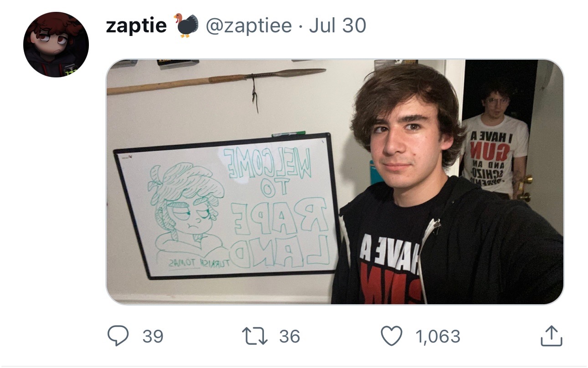Open the Jul 30 timestamp permalink

coord(337,26)
